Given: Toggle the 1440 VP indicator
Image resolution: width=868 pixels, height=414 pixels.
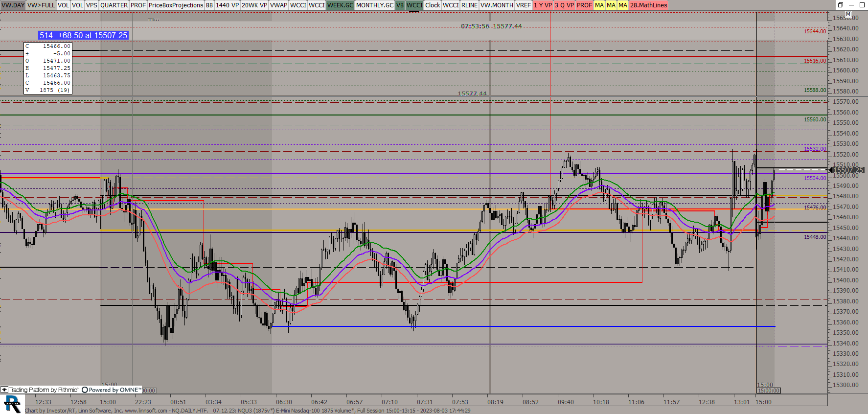Looking at the screenshot, I should [x=227, y=5].
